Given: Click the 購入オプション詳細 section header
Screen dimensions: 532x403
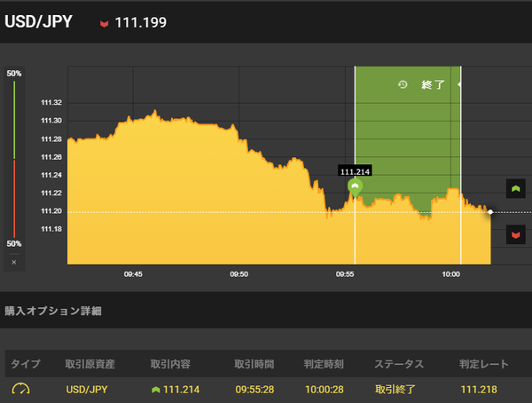Looking at the screenshot, I should 53,311.
